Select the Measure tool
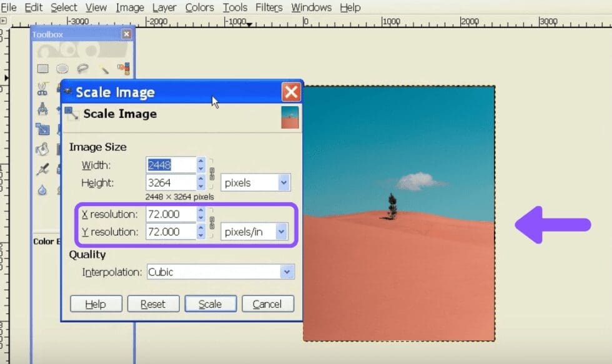The height and width of the screenshot is (364, 612). (42, 111)
